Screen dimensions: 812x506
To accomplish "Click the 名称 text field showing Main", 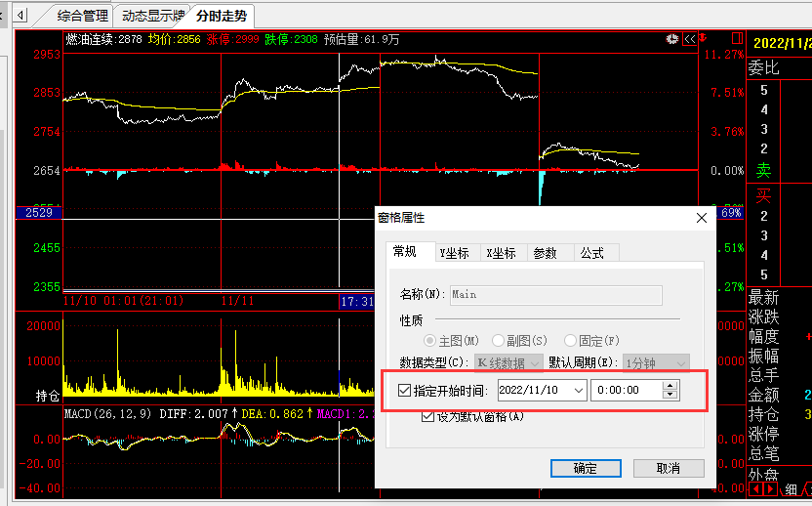I will [x=554, y=294].
